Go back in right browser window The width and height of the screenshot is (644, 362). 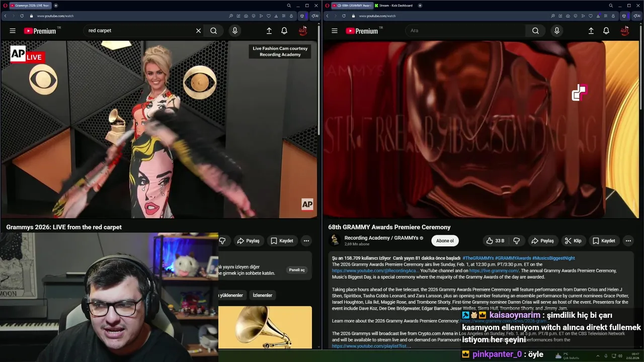coord(327,16)
